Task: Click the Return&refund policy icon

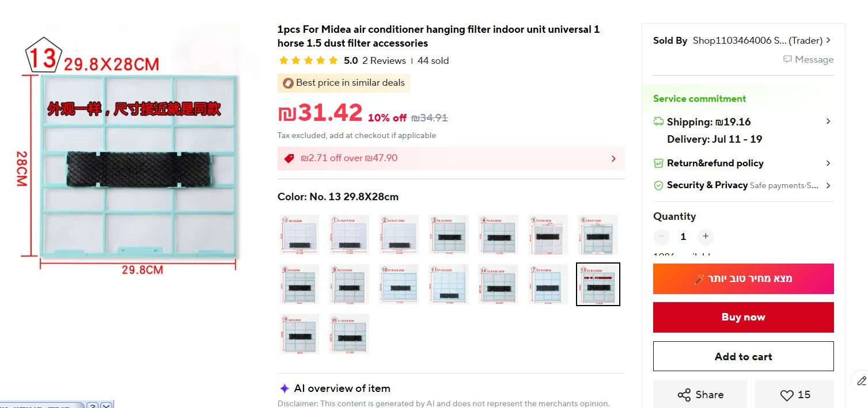Action: pyautogui.click(x=658, y=163)
